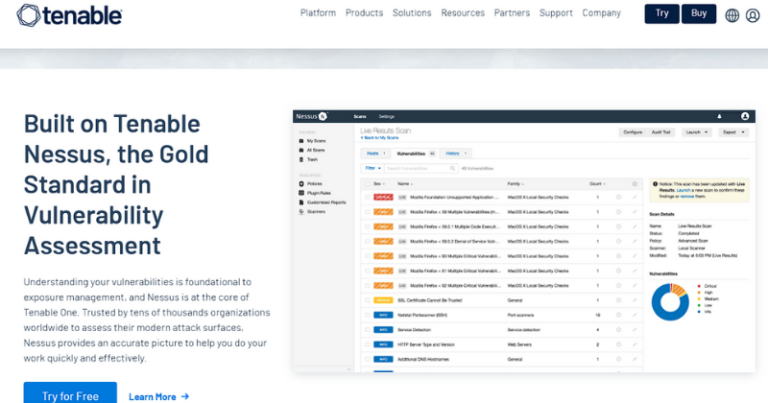Click the edit pencil on the Additional DNS Hostnames row
Image resolution: width=768 pixels, height=403 pixels.
[x=634, y=359]
